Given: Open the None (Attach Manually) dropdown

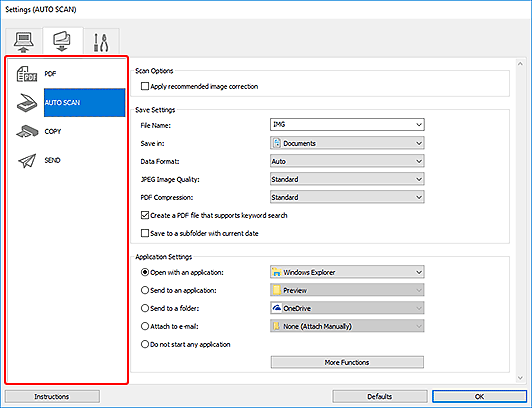Looking at the screenshot, I should [347, 326].
